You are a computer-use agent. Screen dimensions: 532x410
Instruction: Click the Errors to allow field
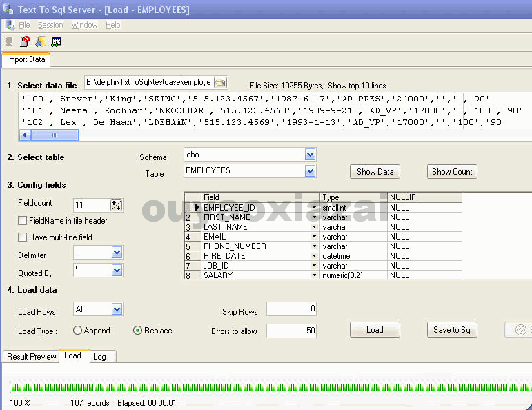tap(291, 331)
